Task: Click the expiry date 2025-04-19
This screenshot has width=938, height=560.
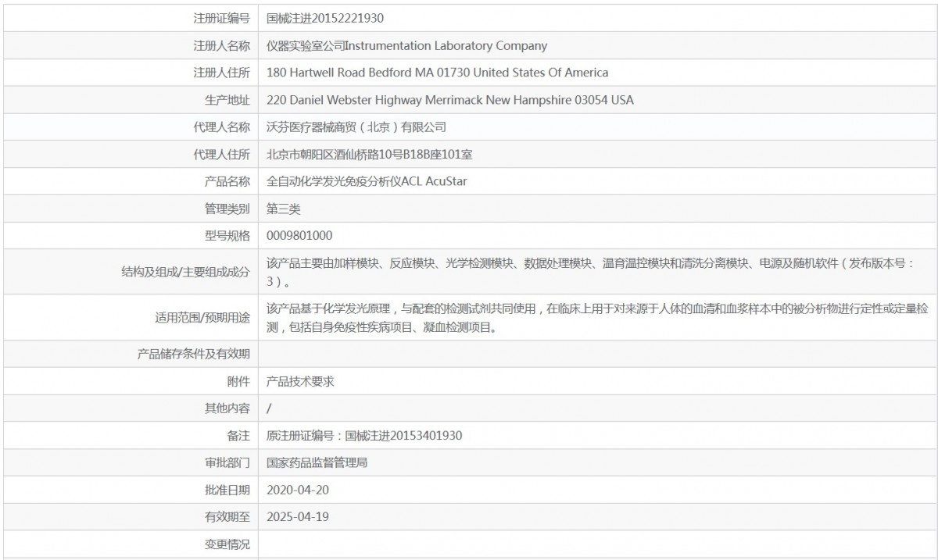Action: (x=298, y=517)
